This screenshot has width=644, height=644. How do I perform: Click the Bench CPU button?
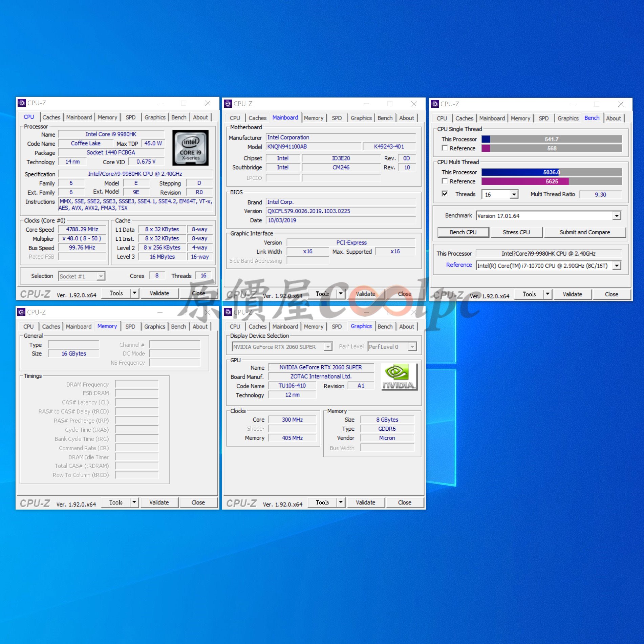[x=463, y=232]
